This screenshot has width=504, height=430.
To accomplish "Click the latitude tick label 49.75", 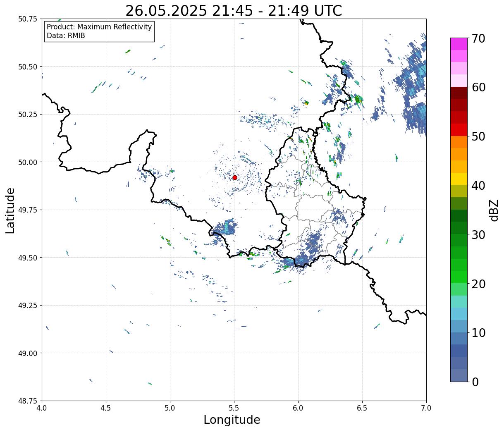I will (x=27, y=210).
